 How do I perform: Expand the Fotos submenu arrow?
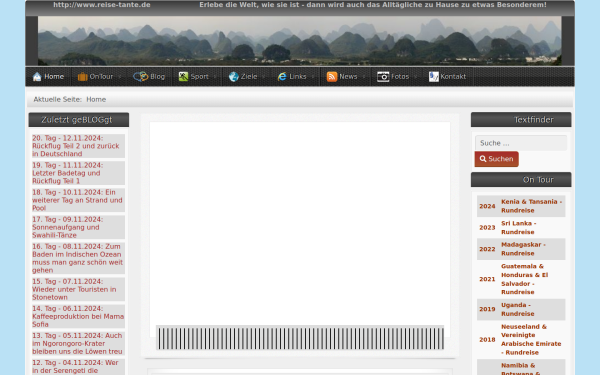click(416, 77)
